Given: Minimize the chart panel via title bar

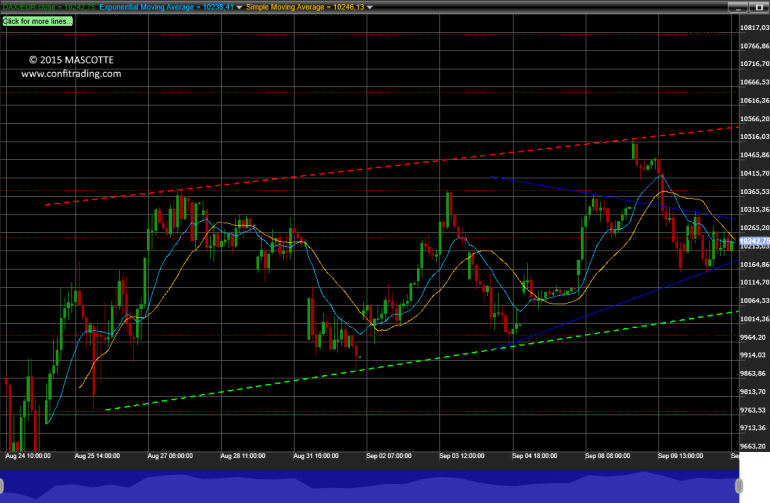Looking at the screenshot, I should [738, 7].
